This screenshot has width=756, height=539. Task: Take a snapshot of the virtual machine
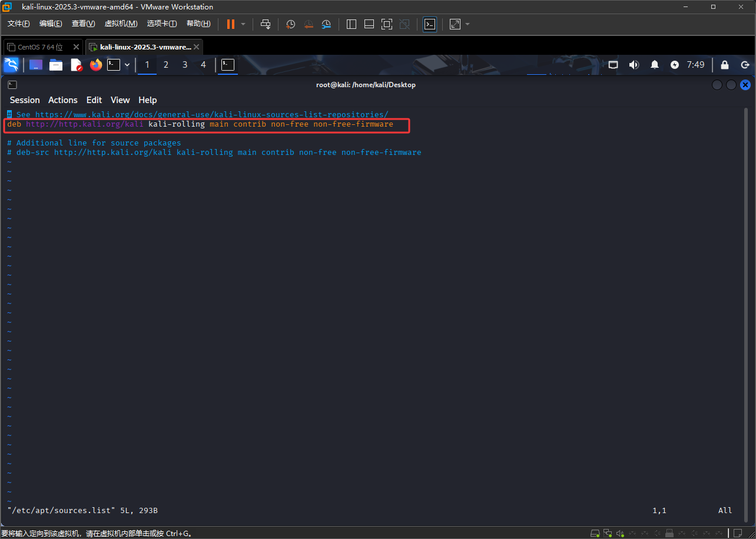tap(291, 24)
